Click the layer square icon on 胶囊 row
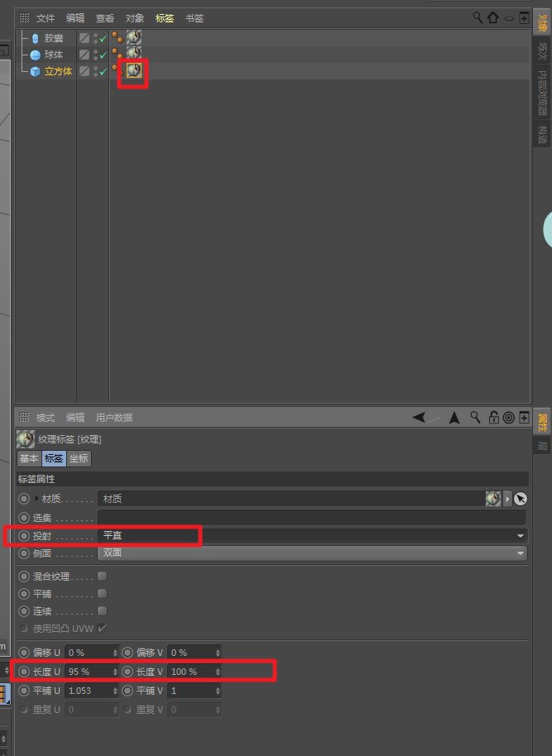The height and width of the screenshot is (756, 552). [x=84, y=38]
